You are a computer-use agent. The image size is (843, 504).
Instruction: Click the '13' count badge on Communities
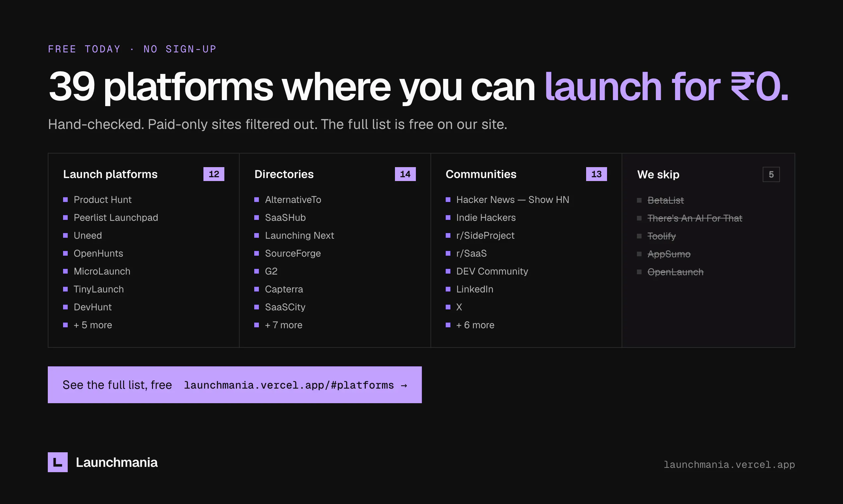tap(596, 174)
